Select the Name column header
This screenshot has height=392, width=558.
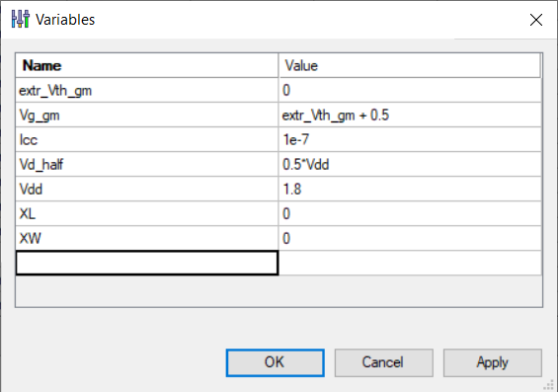[x=146, y=65]
